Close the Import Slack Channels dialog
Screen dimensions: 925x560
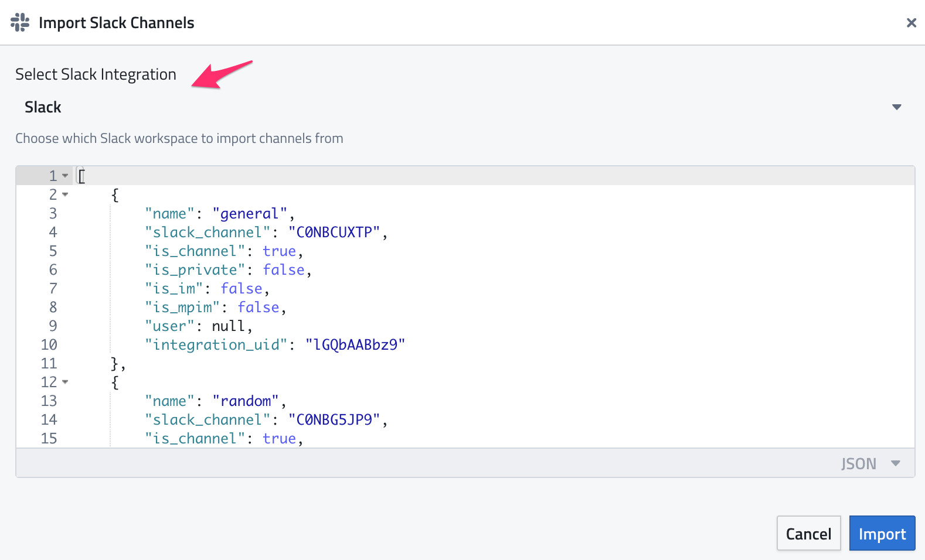[911, 22]
